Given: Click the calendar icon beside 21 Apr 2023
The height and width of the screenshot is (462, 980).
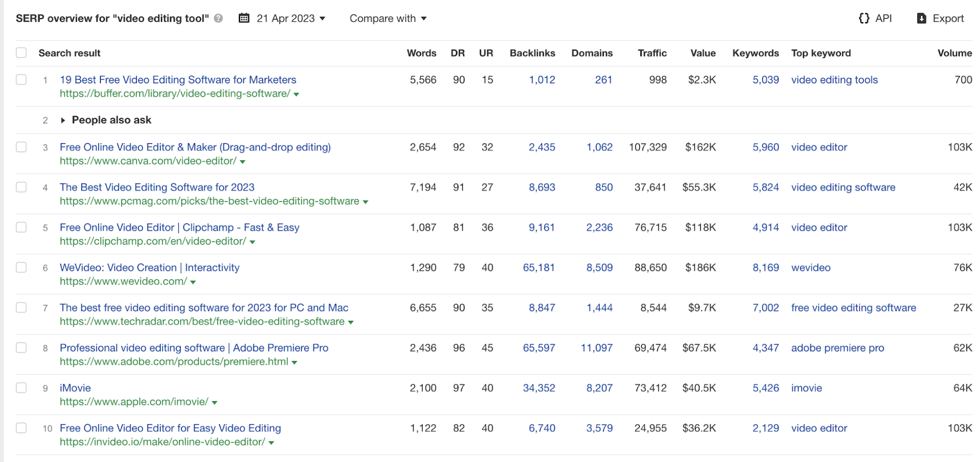Looking at the screenshot, I should click(244, 18).
